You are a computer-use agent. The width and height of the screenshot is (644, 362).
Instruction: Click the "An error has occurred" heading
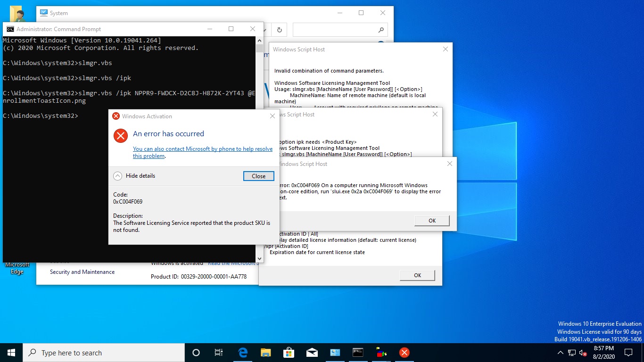[168, 134]
